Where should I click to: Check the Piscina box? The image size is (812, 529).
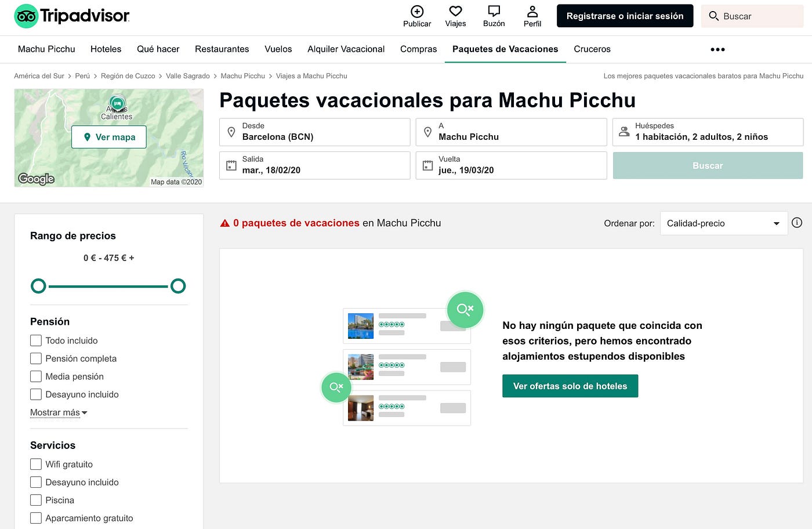(36, 500)
